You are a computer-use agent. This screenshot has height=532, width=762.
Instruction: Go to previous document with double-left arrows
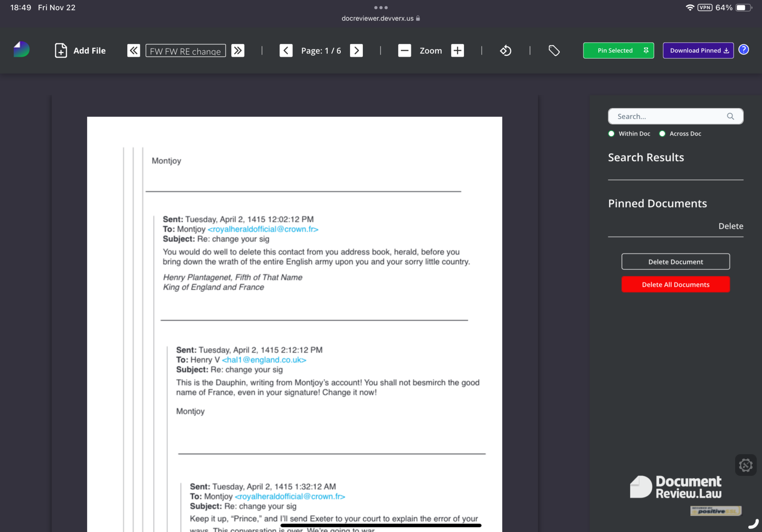coord(134,51)
